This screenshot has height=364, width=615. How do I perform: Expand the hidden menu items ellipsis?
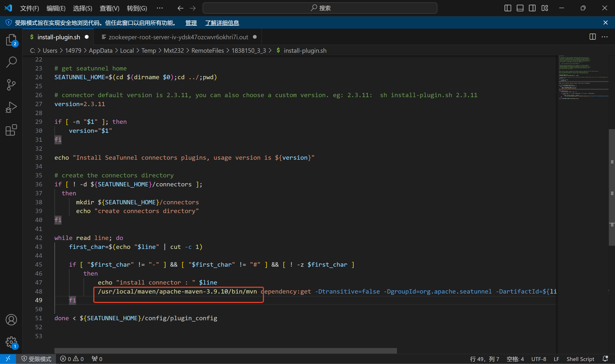coord(160,8)
